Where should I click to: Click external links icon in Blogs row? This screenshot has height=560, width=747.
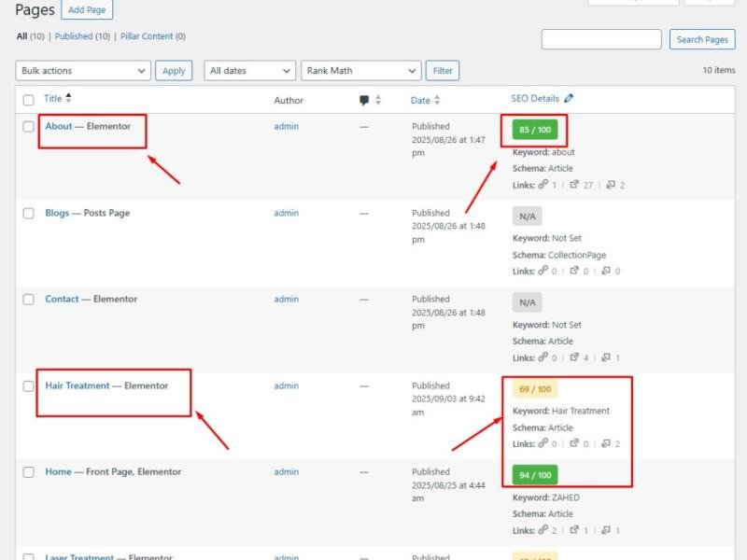[x=574, y=271]
